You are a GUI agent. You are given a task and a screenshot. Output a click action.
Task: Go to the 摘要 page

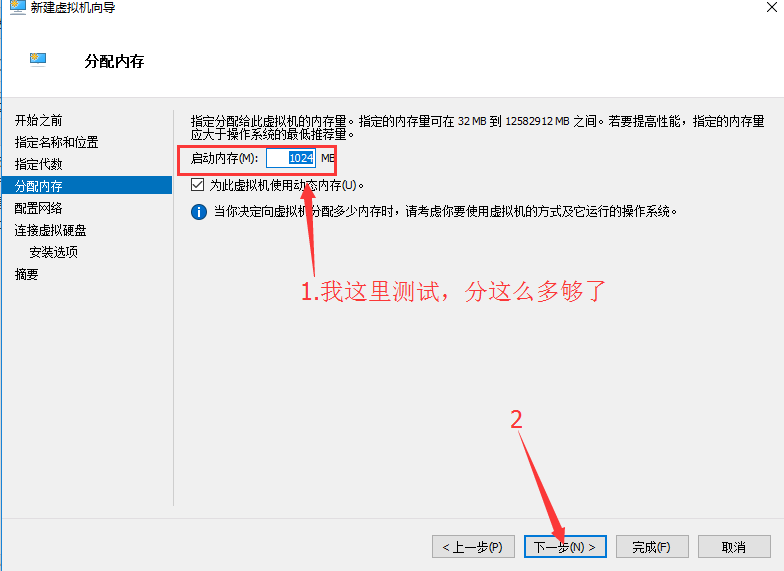tap(27, 274)
